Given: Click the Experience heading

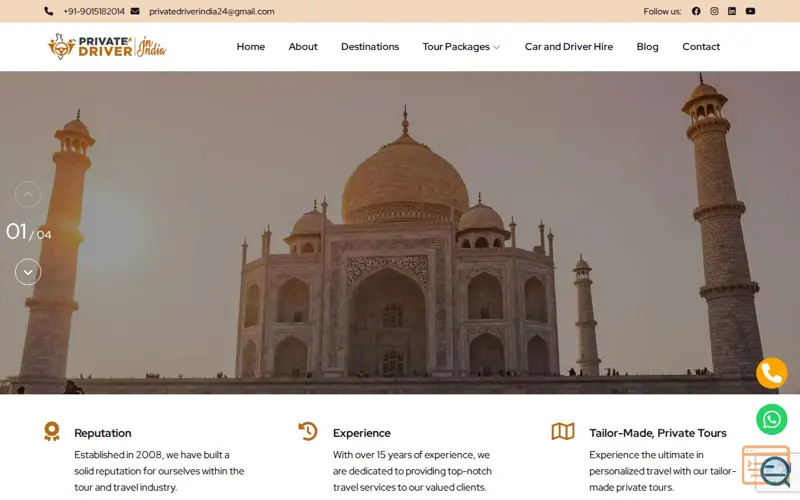Looking at the screenshot, I should [x=362, y=433].
